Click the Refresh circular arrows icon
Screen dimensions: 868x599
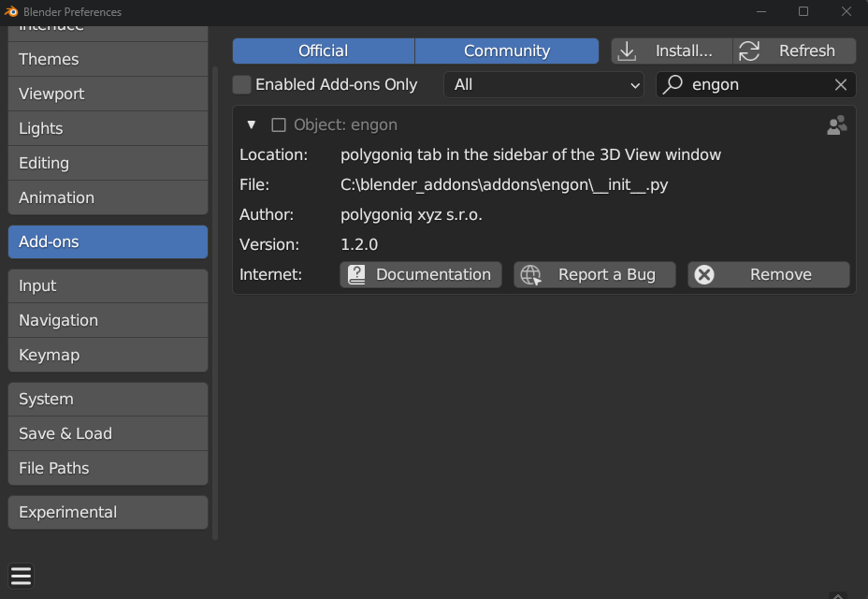[749, 51]
